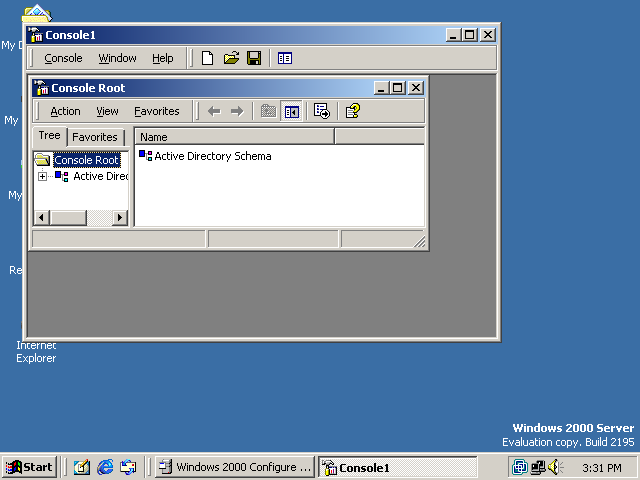640x480 pixels.
Task: Launch Internet Explorer from quick launch
Action: [x=105, y=467]
